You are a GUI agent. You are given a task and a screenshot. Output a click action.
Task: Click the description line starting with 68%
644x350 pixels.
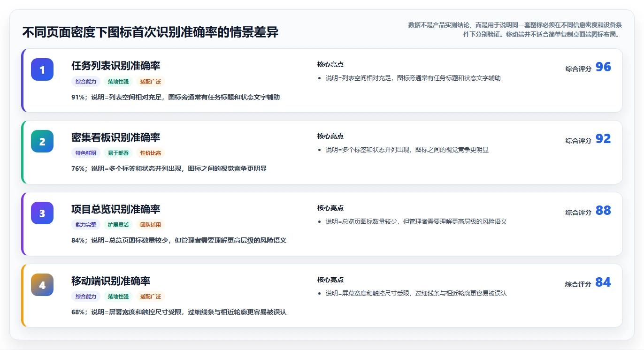pyautogui.click(x=179, y=312)
